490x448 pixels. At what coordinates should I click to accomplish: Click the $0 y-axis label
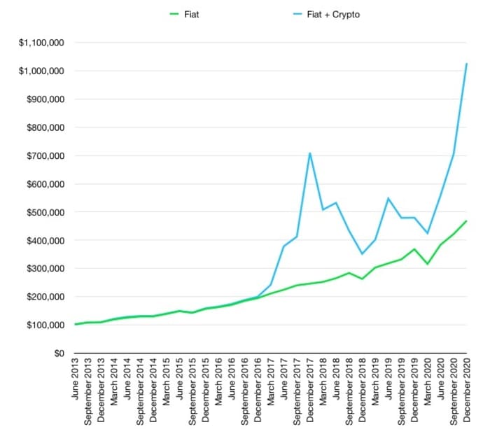pos(57,353)
